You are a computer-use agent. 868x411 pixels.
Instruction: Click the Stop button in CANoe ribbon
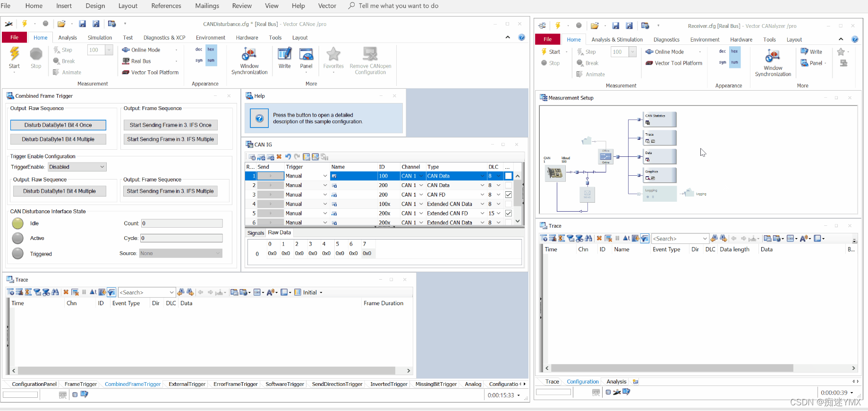(36, 58)
